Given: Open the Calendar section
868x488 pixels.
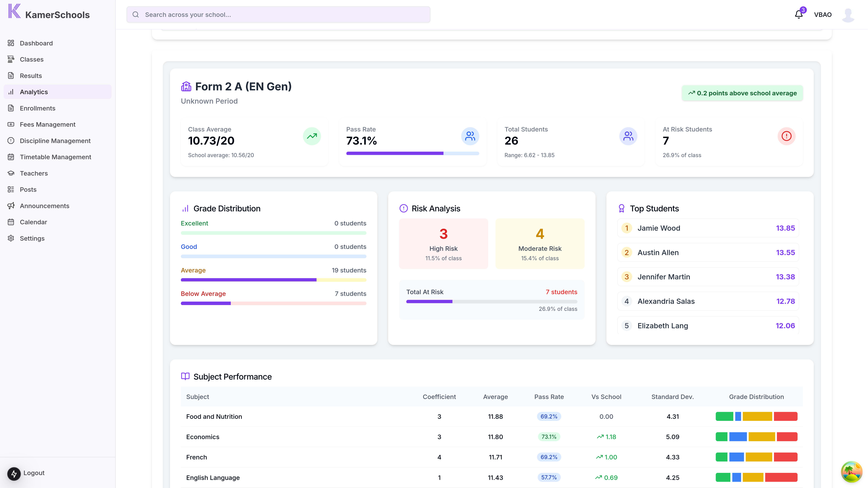Looking at the screenshot, I should [33, 222].
